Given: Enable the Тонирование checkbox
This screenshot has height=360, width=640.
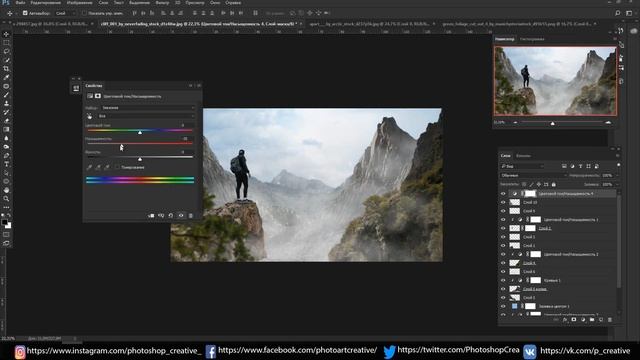Looking at the screenshot, I should [x=118, y=167].
